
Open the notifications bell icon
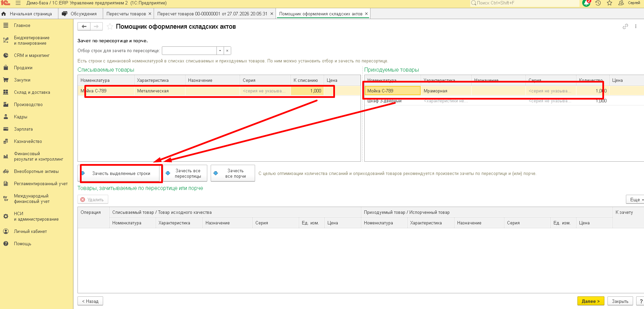(586, 3)
